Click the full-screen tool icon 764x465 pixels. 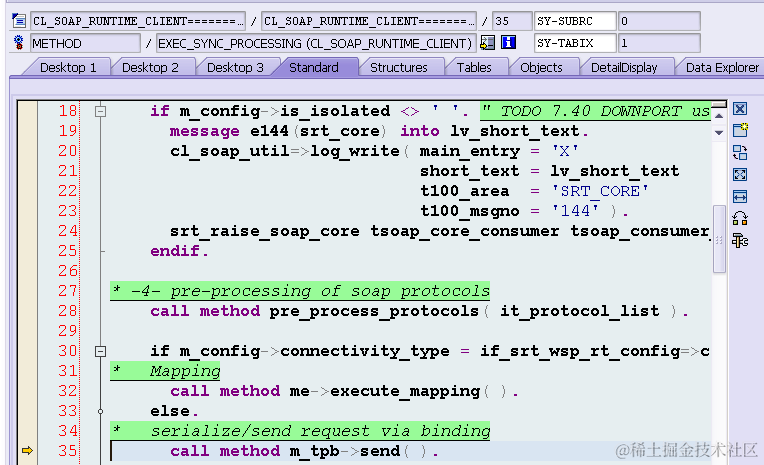(x=740, y=174)
